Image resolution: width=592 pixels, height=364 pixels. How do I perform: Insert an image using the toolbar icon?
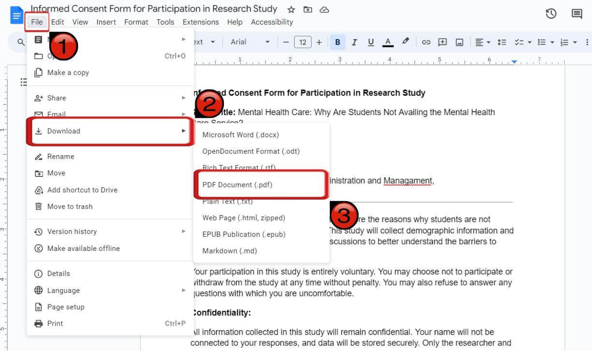click(459, 42)
